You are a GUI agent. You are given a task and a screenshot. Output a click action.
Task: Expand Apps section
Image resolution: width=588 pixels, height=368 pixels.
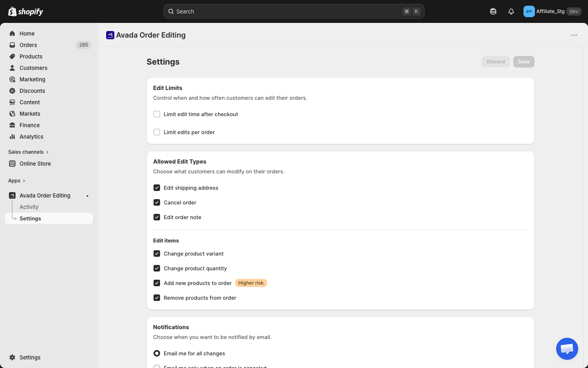(x=17, y=181)
